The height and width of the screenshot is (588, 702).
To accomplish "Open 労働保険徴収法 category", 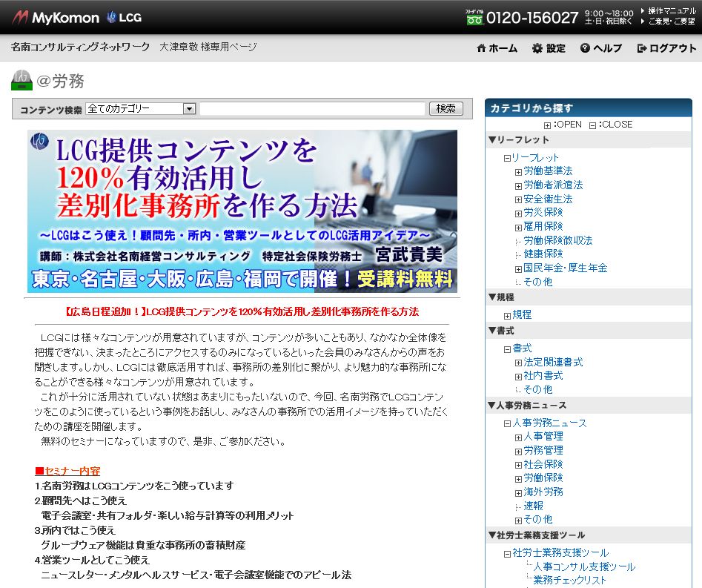I will (558, 240).
